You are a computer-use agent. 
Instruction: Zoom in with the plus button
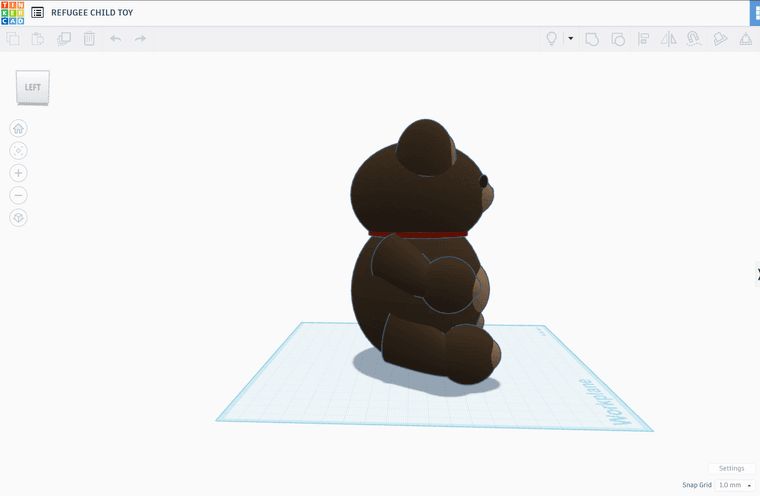pyautogui.click(x=18, y=173)
